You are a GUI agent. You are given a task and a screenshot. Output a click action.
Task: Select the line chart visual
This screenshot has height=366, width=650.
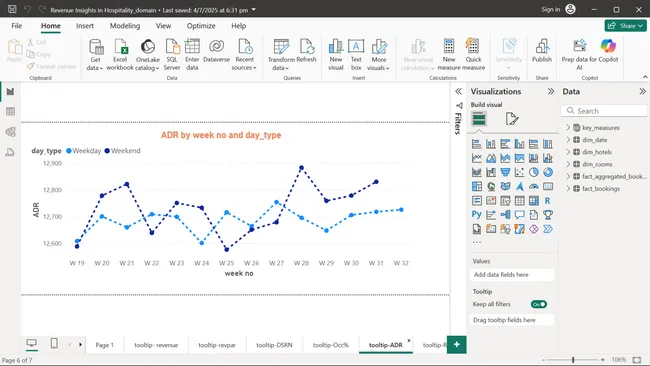[x=477, y=158]
